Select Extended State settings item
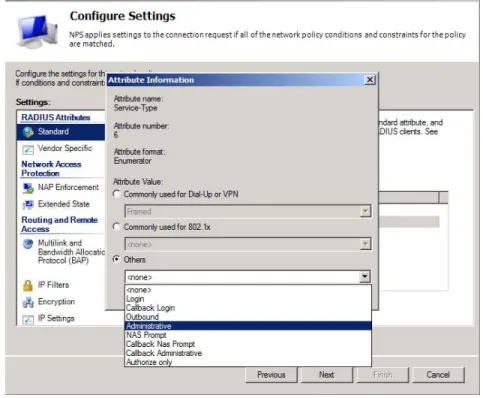The width and height of the screenshot is (483, 398). pos(61,204)
